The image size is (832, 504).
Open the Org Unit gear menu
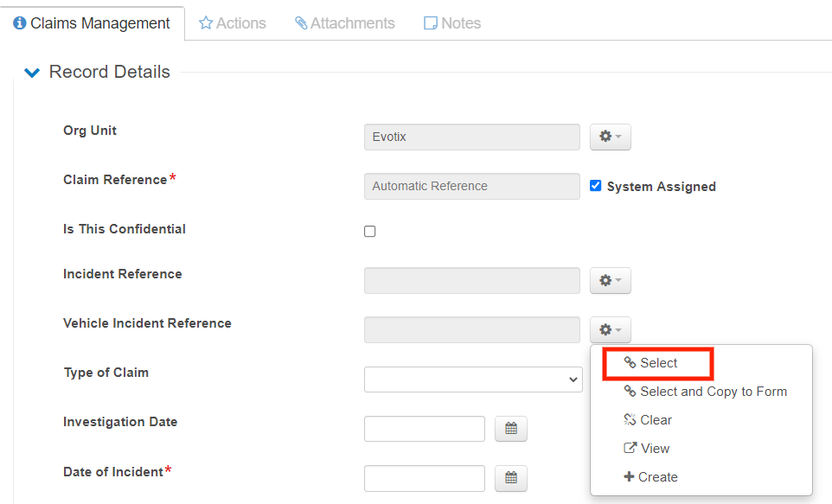(x=610, y=137)
